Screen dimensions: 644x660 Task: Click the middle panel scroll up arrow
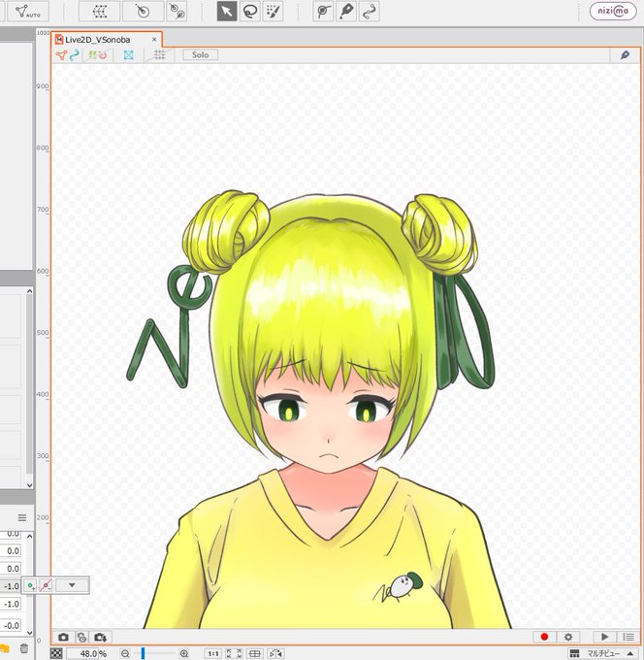[29, 291]
